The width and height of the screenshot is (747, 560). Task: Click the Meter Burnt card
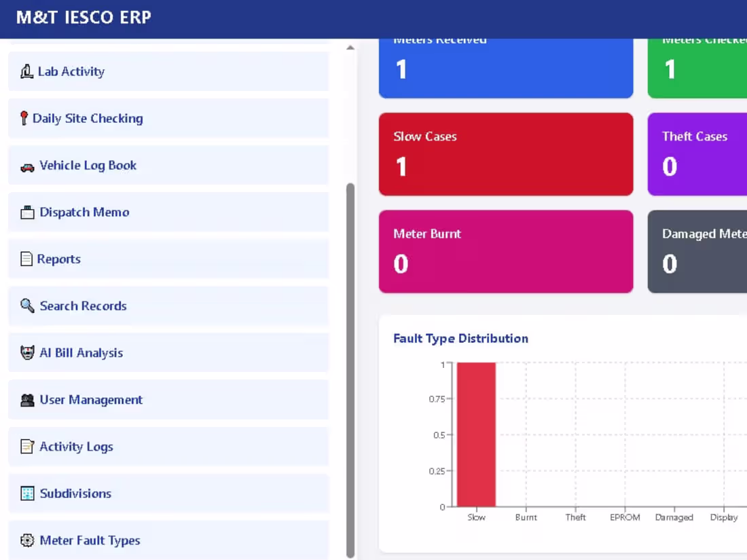[x=505, y=251]
